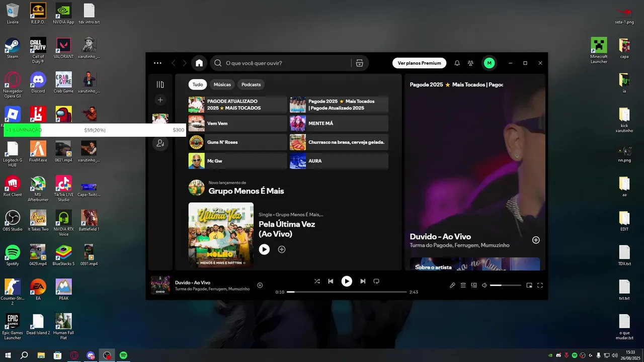Add current song to Liked in player bar

click(260, 285)
